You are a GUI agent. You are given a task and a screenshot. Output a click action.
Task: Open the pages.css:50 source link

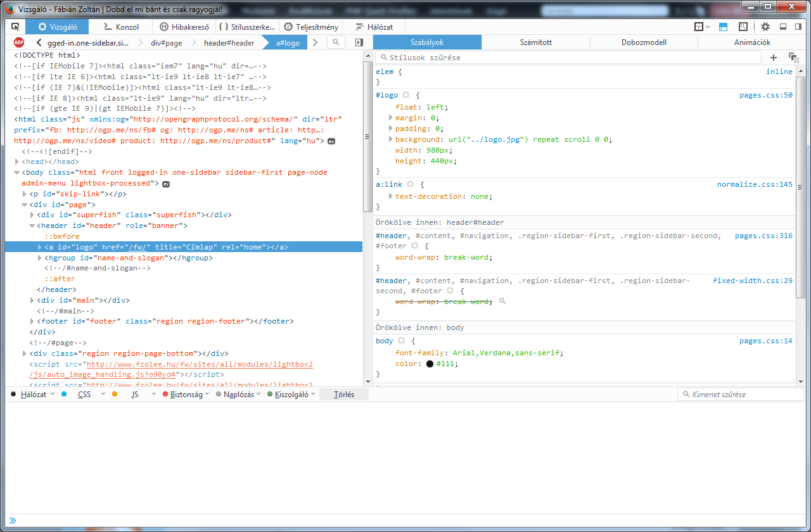point(766,95)
